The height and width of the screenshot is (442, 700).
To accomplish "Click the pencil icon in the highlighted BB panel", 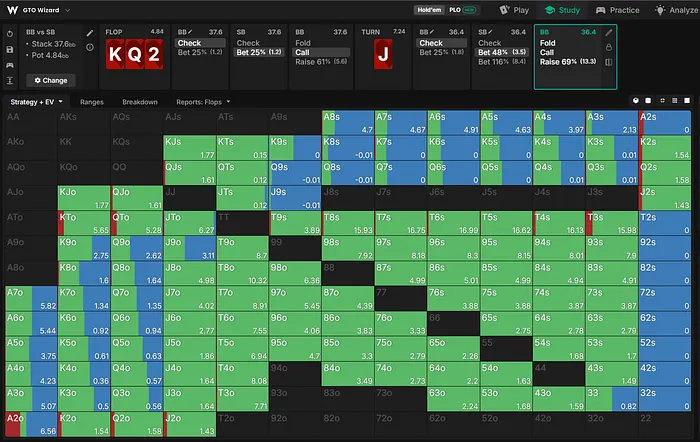I will (x=608, y=33).
